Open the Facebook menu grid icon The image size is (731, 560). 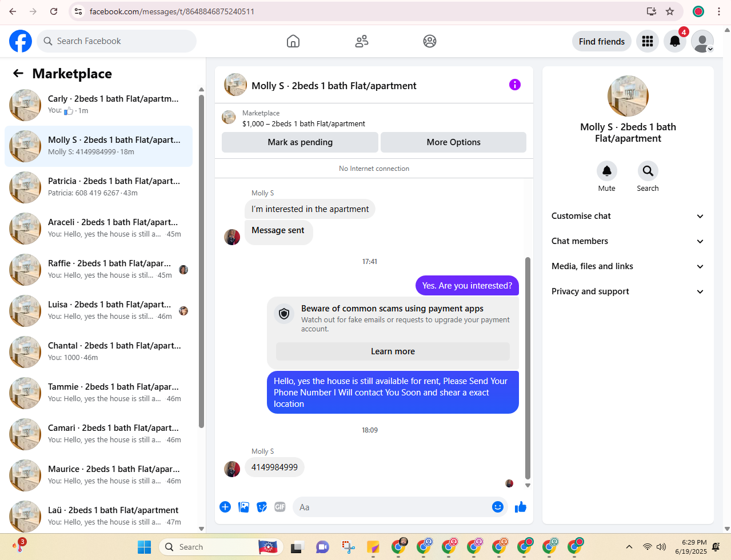tap(648, 41)
